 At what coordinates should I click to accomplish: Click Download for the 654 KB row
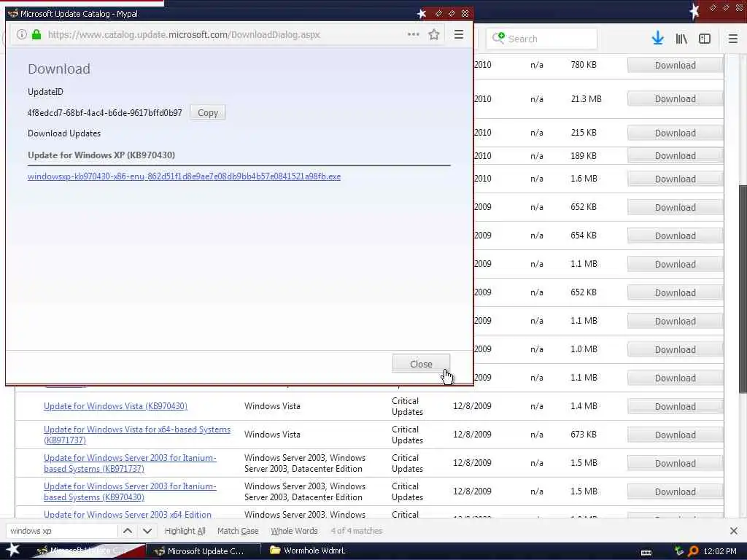click(x=675, y=236)
